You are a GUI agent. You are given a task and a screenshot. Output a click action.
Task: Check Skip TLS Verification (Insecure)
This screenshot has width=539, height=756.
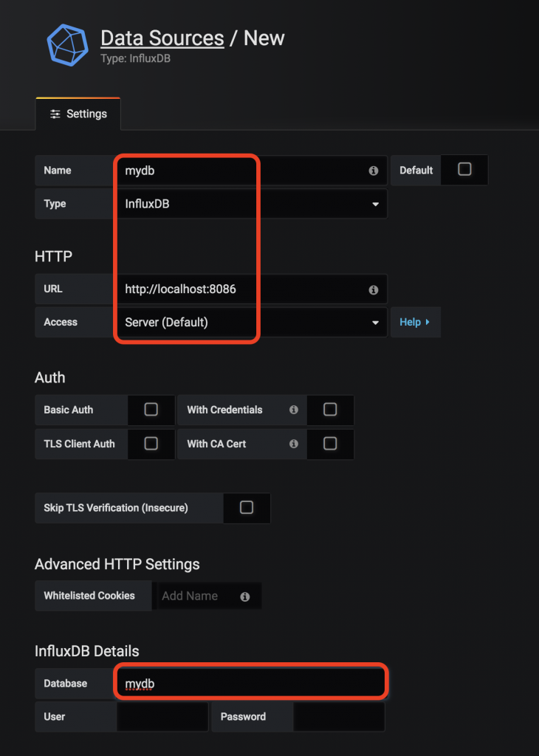coord(247,507)
